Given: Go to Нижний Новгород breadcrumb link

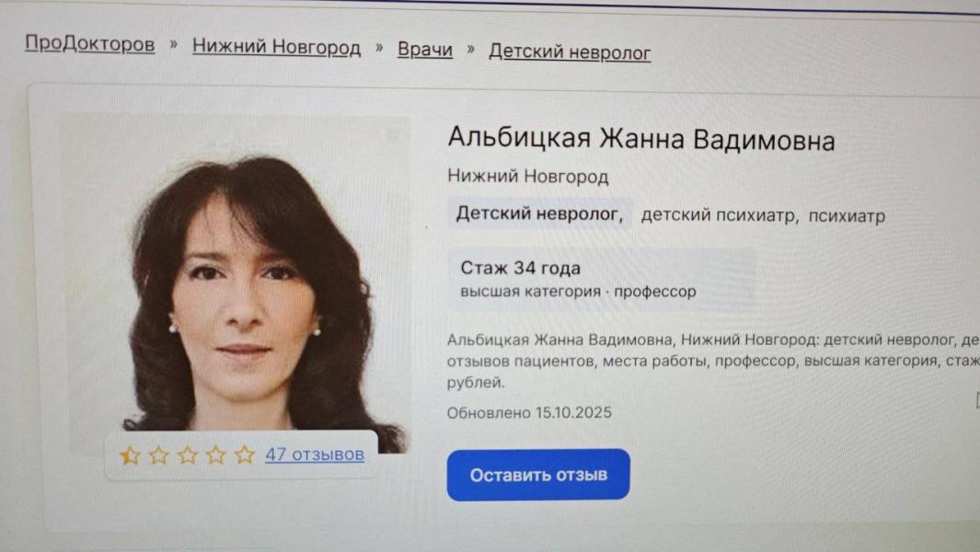Looking at the screenshot, I should click(x=276, y=46).
